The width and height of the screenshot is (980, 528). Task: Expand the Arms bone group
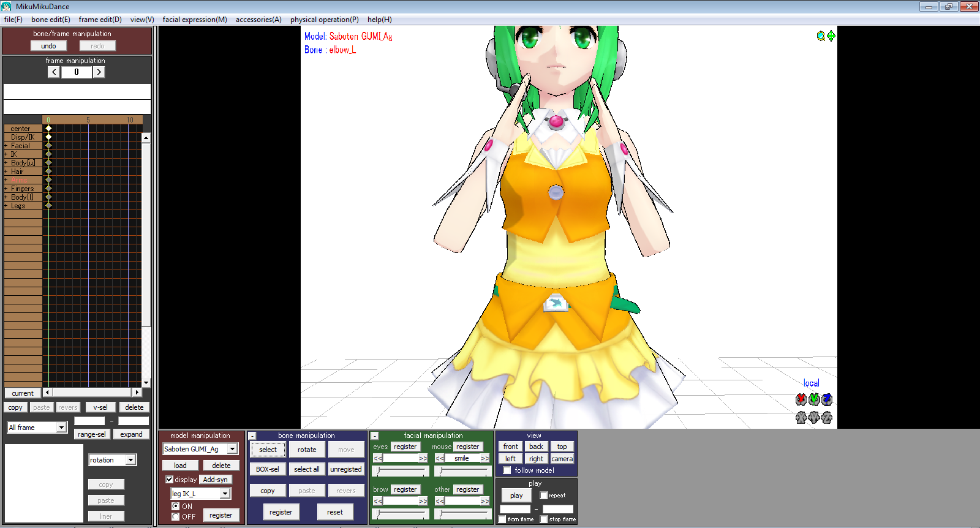coord(6,180)
